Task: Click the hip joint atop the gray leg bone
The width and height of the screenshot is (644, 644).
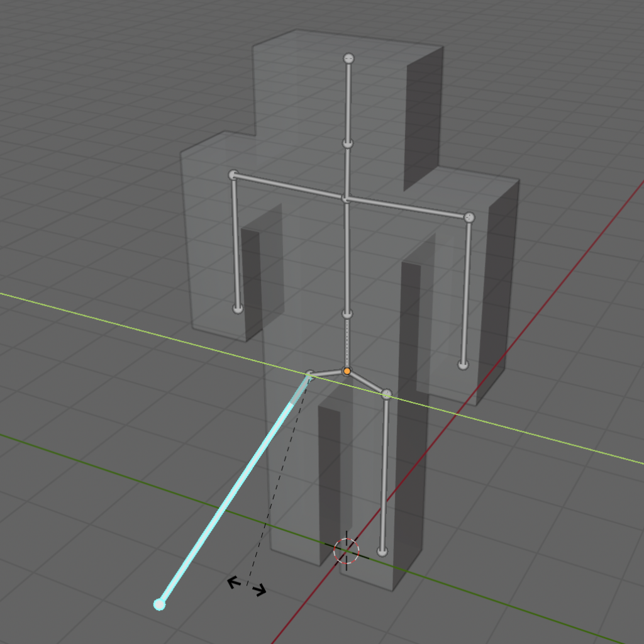Action: 386,394
